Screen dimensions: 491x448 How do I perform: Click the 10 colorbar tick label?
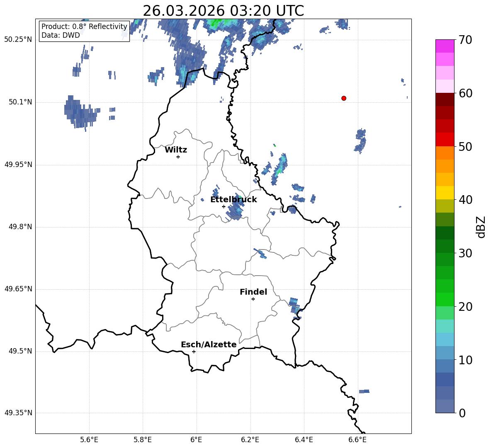pos(465,360)
